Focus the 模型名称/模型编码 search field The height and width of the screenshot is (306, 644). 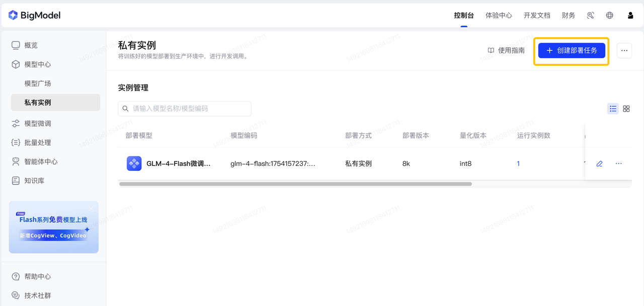coord(185,109)
